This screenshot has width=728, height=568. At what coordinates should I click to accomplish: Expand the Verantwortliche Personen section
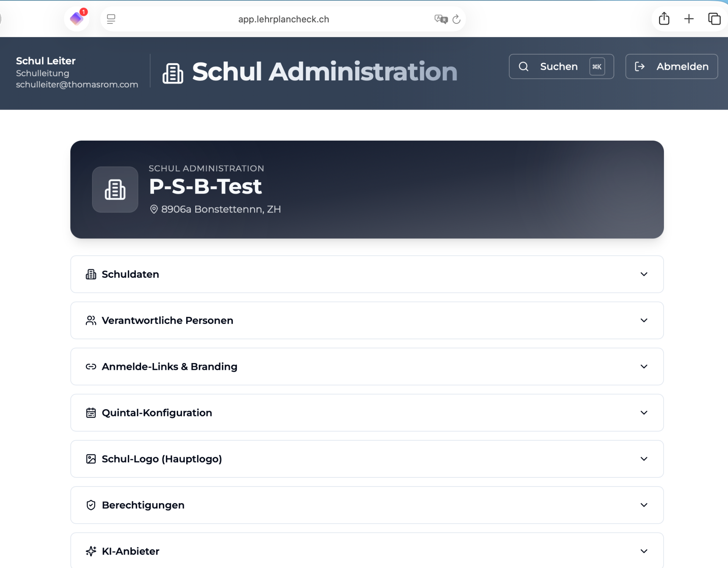tap(367, 320)
